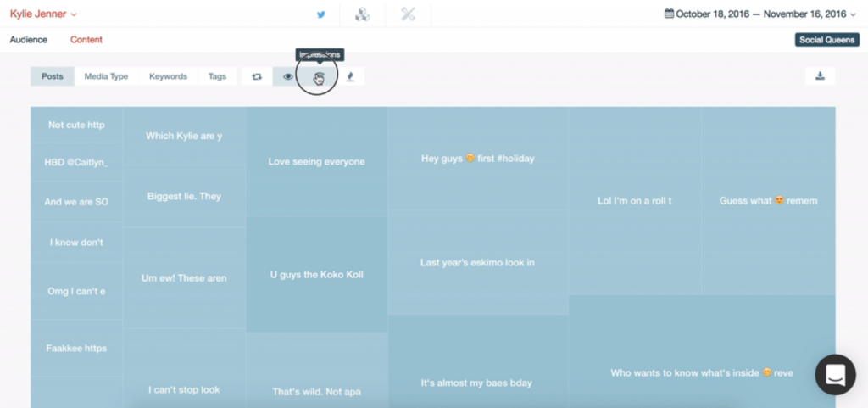Switch to Media Type view
The image size is (868, 408).
coord(106,76)
